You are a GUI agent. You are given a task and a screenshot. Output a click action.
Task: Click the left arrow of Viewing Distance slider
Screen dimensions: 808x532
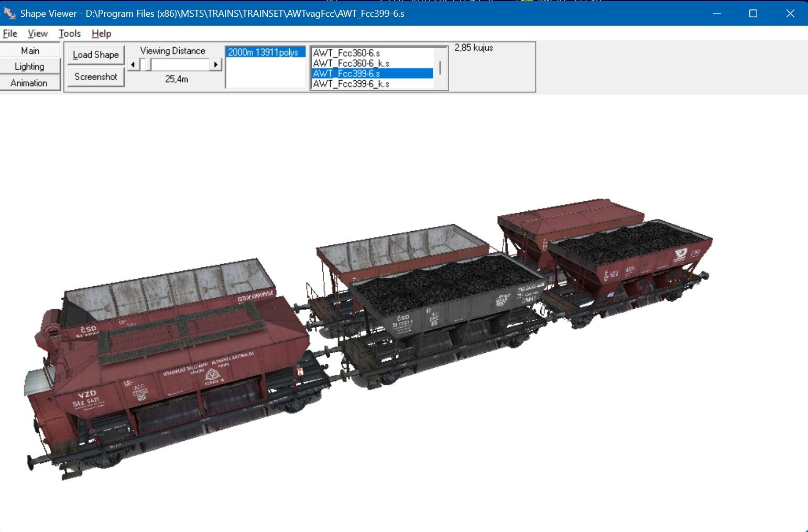click(133, 64)
